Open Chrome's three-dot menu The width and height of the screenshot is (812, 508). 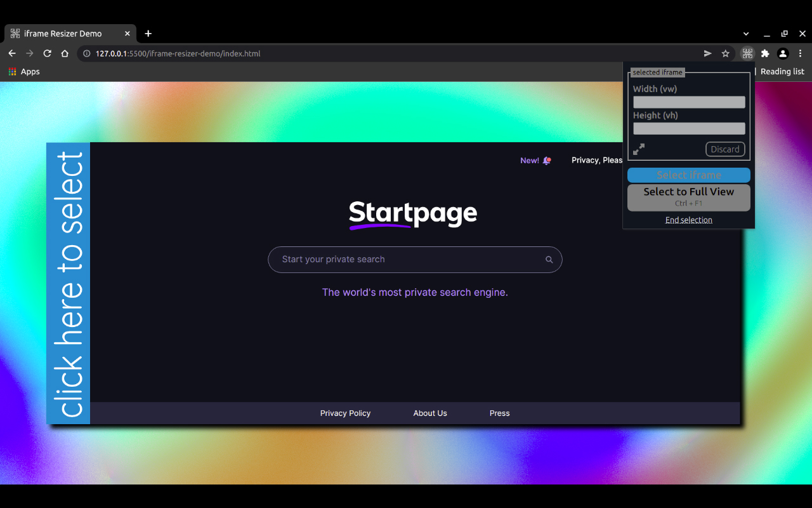[x=801, y=53]
